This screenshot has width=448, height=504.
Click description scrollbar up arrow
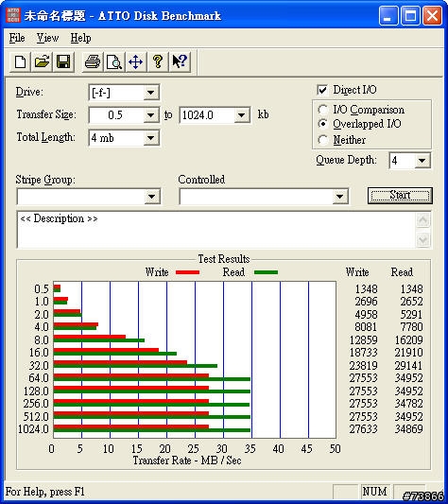(422, 220)
